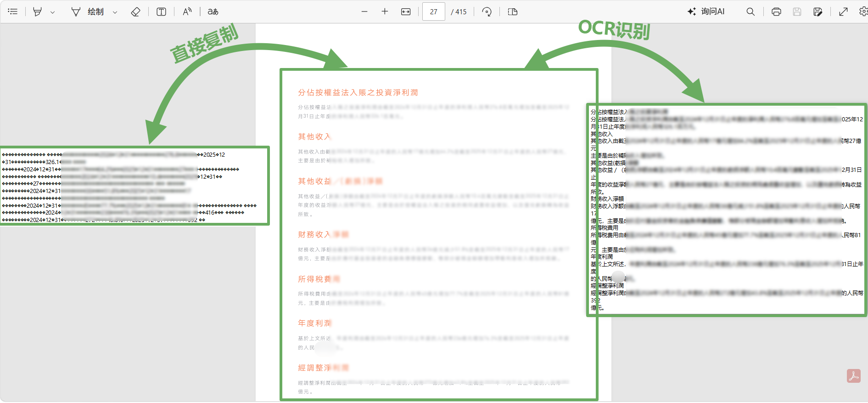
Task: Enter full screen mode
Action: [x=843, y=11]
